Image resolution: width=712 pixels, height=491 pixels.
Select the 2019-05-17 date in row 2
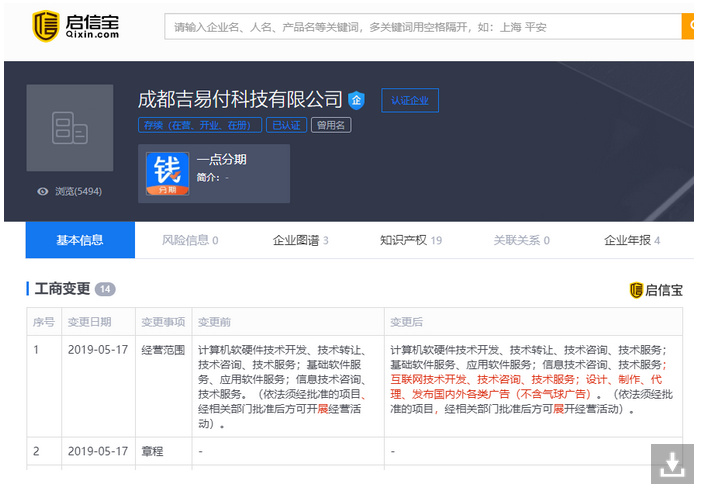[x=98, y=451]
